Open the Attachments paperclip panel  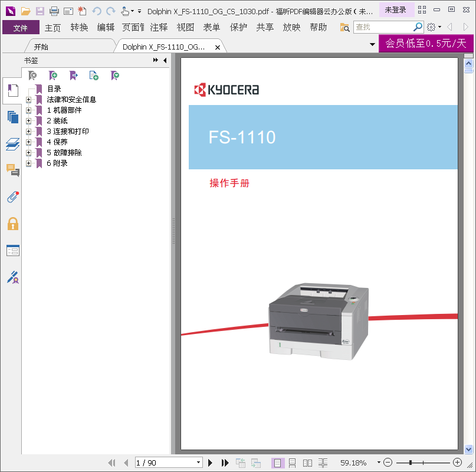tap(13, 197)
